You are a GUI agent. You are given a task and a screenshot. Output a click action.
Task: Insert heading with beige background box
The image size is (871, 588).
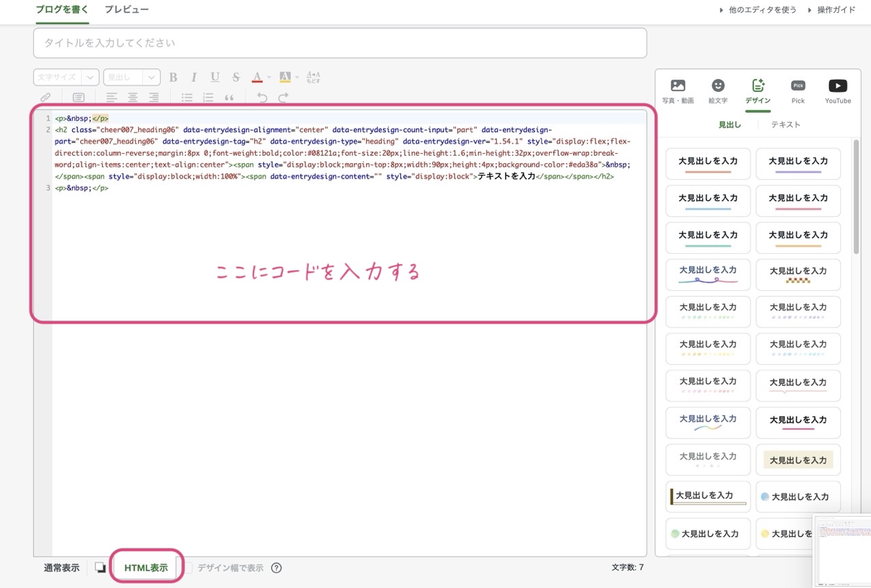(798, 460)
